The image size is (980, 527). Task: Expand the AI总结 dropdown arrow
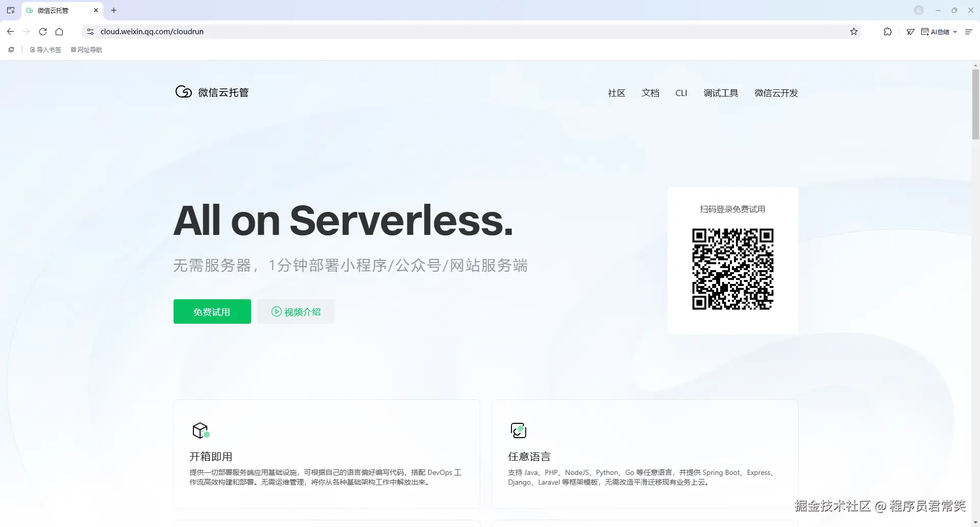pyautogui.click(x=955, y=32)
